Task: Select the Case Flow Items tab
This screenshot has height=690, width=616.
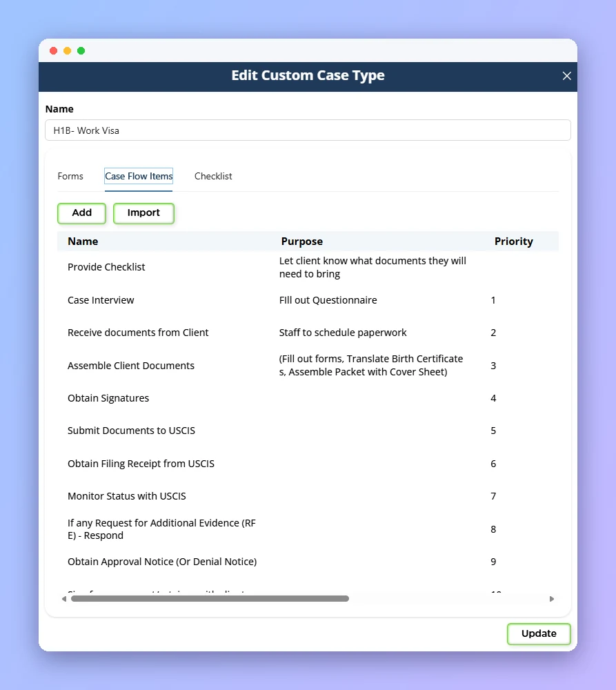Action: tap(139, 176)
